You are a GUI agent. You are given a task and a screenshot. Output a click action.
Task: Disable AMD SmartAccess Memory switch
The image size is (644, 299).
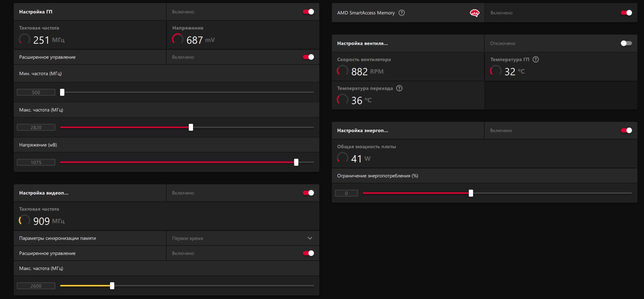626,13
